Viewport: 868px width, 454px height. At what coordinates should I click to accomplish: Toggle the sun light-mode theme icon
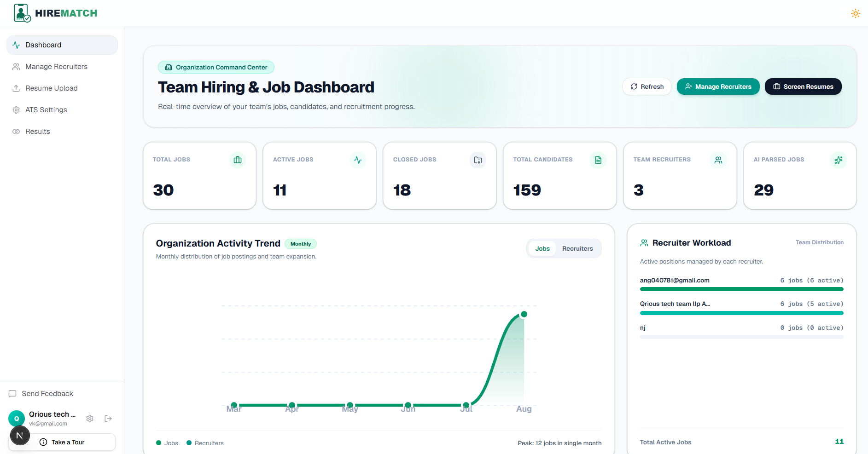click(x=855, y=13)
